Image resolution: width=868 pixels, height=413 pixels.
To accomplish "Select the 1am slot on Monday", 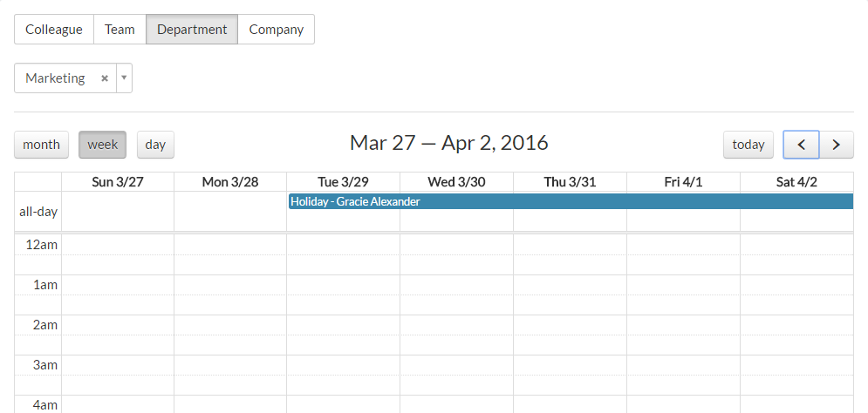I will [230, 285].
